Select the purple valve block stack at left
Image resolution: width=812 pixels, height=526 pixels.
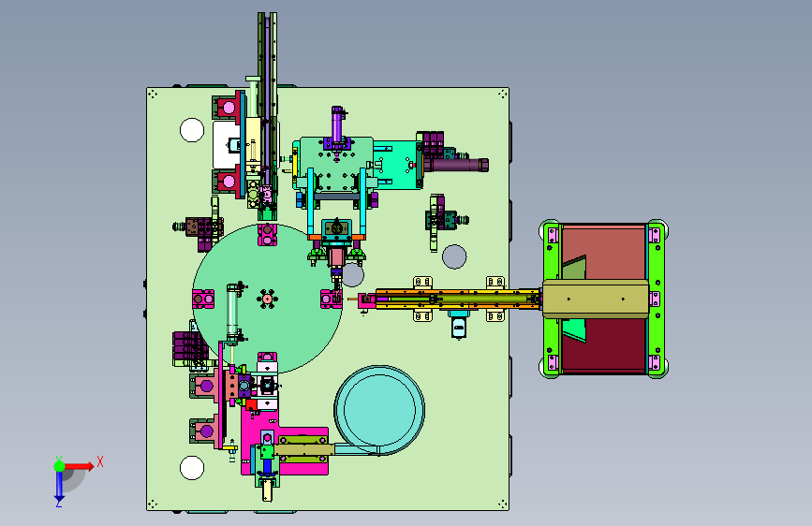click(189, 346)
